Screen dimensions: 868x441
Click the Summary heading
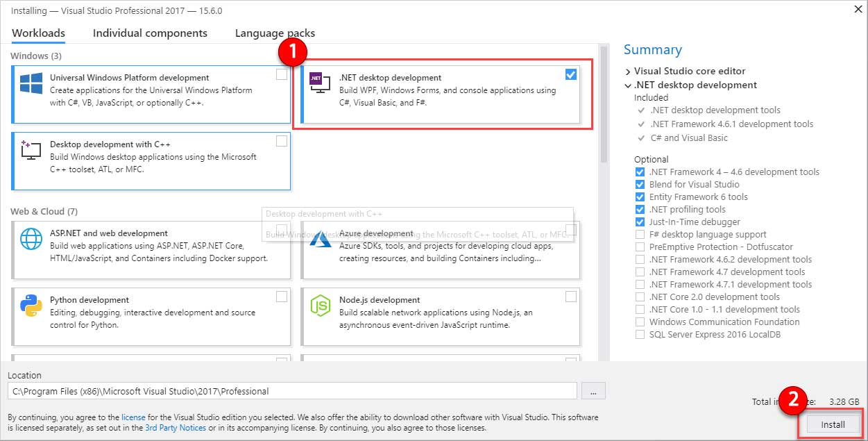pyautogui.click(x=653, y=49)
